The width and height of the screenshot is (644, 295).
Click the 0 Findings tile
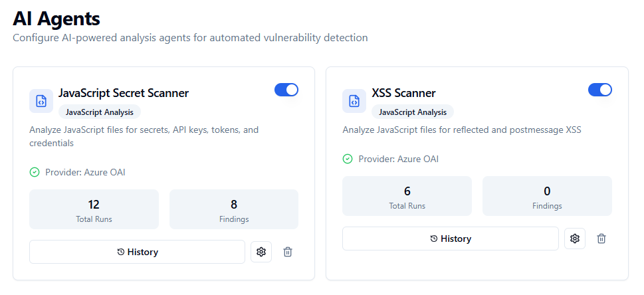tap(547, 196)
